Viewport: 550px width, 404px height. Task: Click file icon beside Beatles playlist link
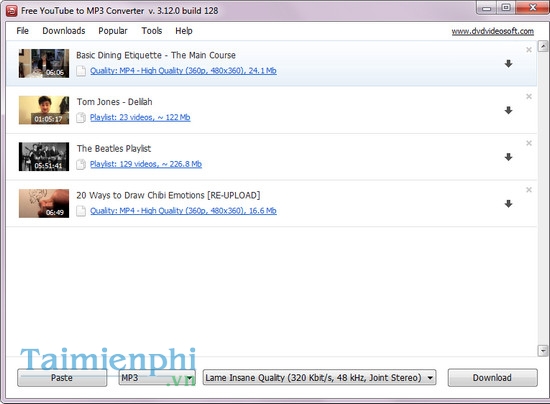coord(81,164)
